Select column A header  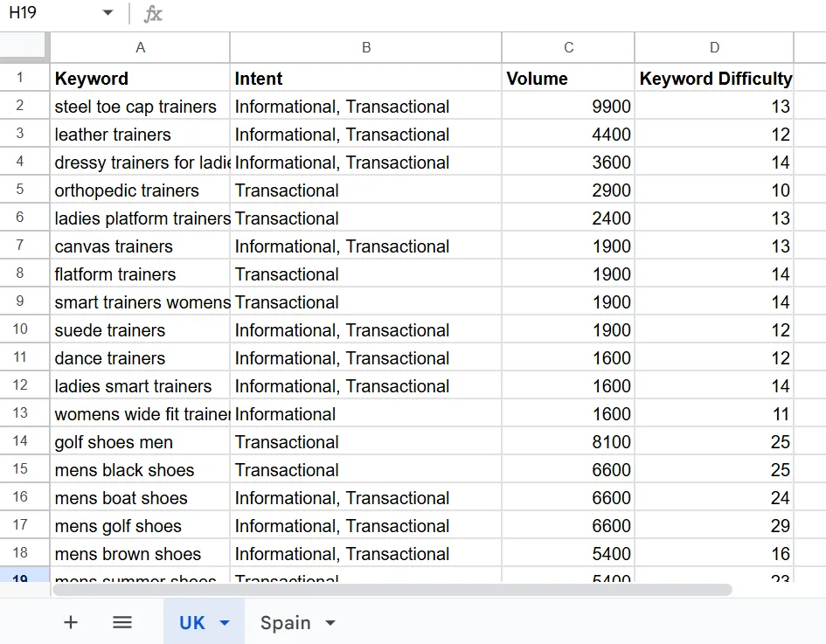(x=140, y=47)
